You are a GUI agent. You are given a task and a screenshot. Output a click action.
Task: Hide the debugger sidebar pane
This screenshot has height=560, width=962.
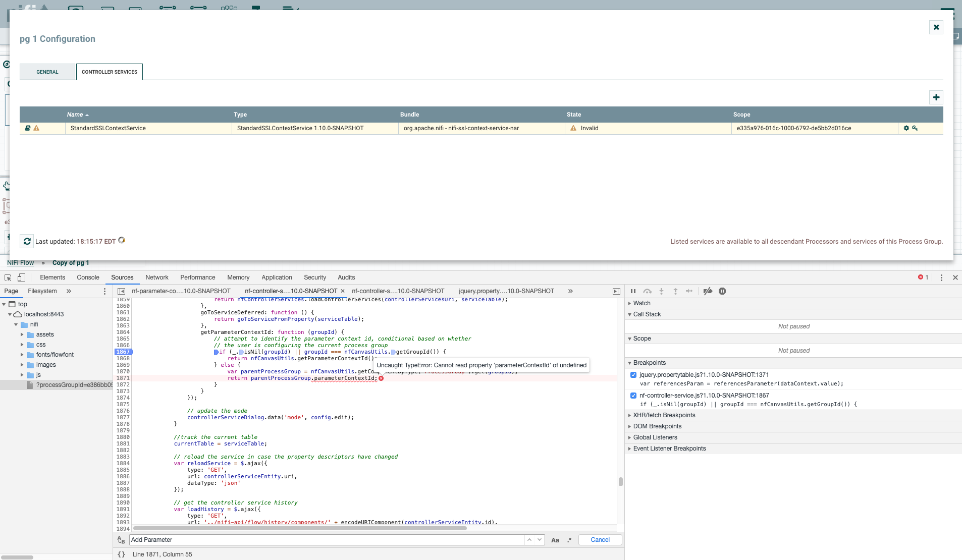pyautogui.click(x=616, y=291)
